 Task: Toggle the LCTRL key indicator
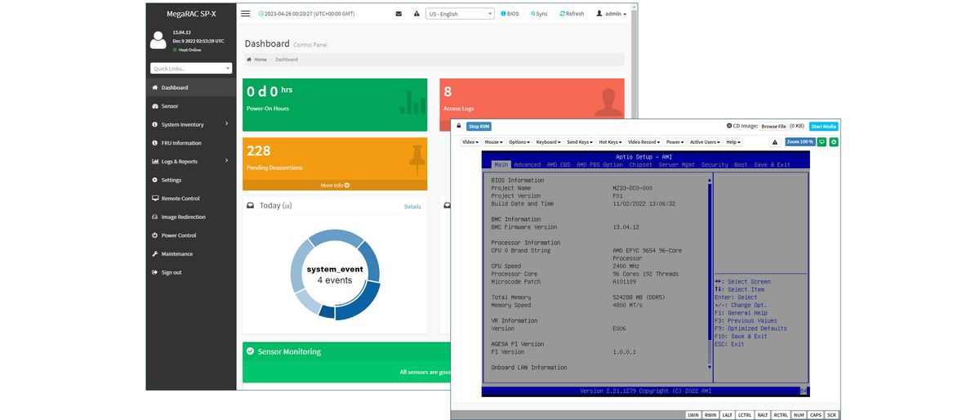tap(745, 415)
